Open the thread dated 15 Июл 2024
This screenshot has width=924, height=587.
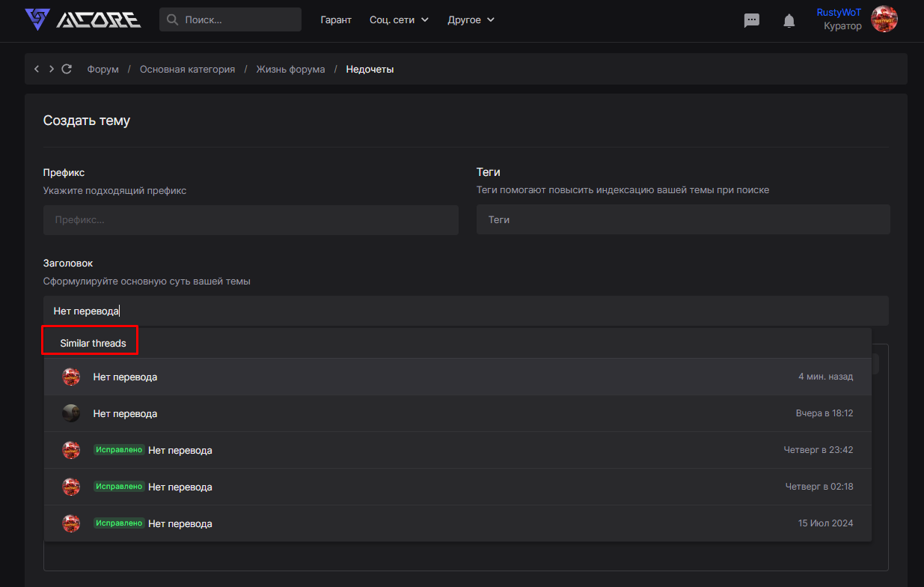(180, 523)
